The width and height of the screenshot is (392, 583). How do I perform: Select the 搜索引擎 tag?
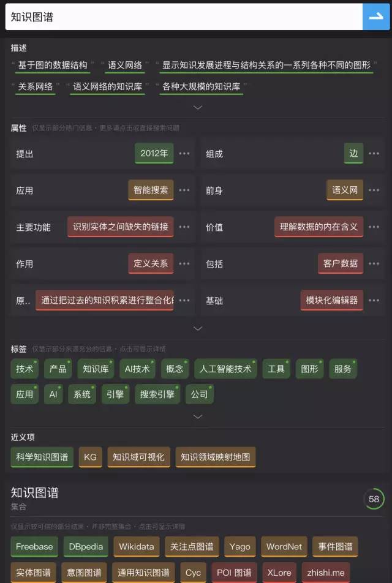click(x=157, y=394)
